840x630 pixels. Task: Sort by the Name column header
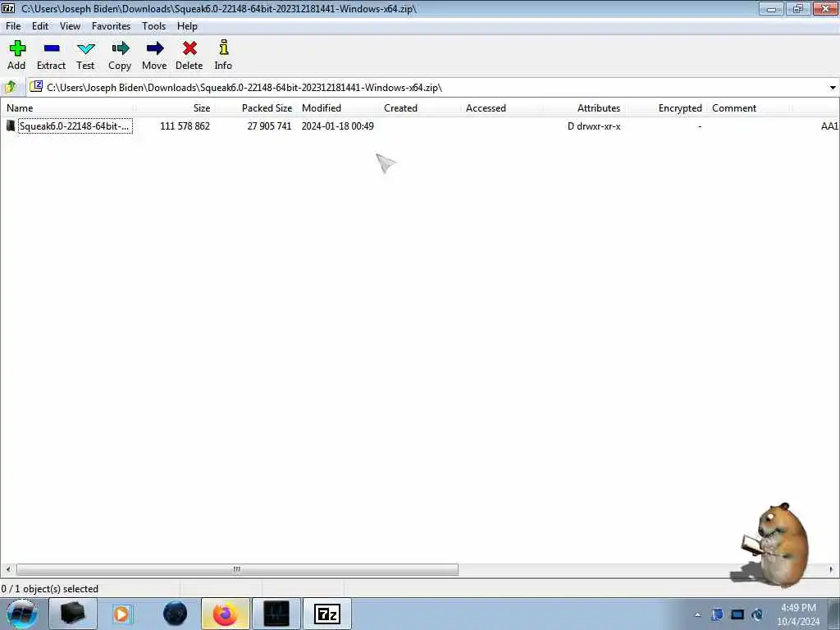(x=67, y=108)
